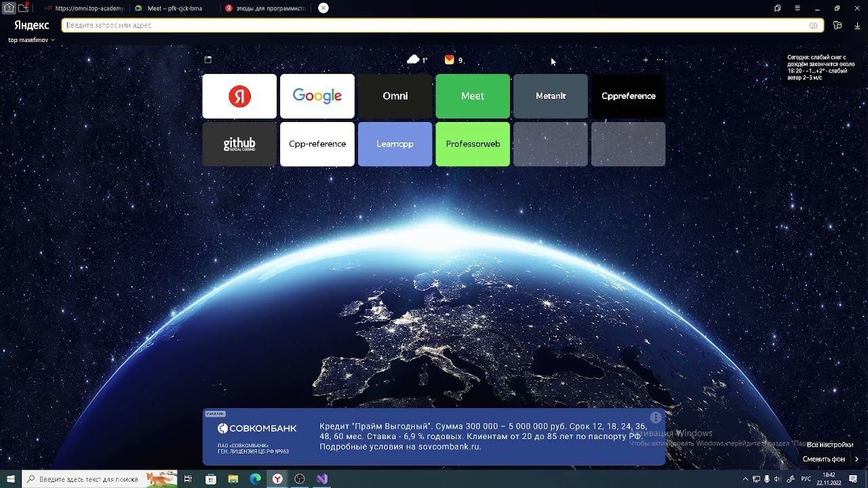Click the sidebar panels icon near menu
Viewport: 868px width, 488px height.
(777, 8)
